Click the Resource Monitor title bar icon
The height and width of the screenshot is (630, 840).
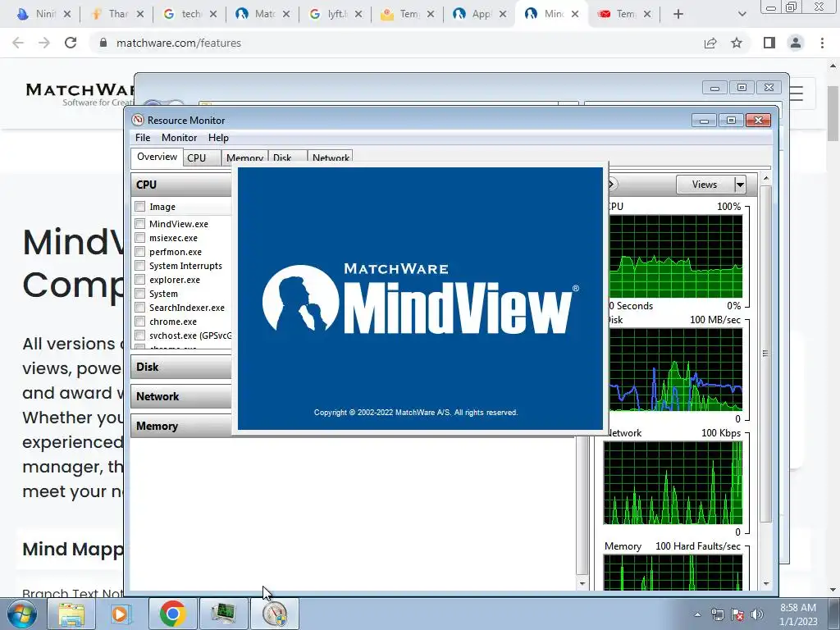click(x=138, y=120)
